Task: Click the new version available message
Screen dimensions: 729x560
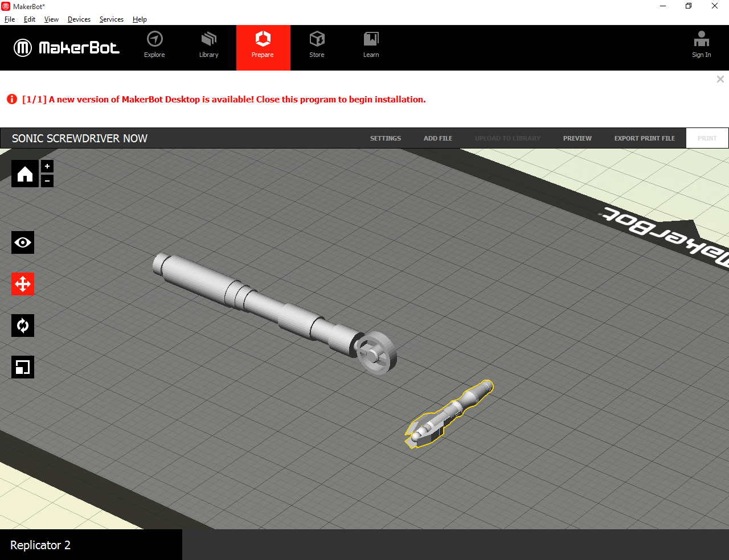Action: [x=224, y=100]
